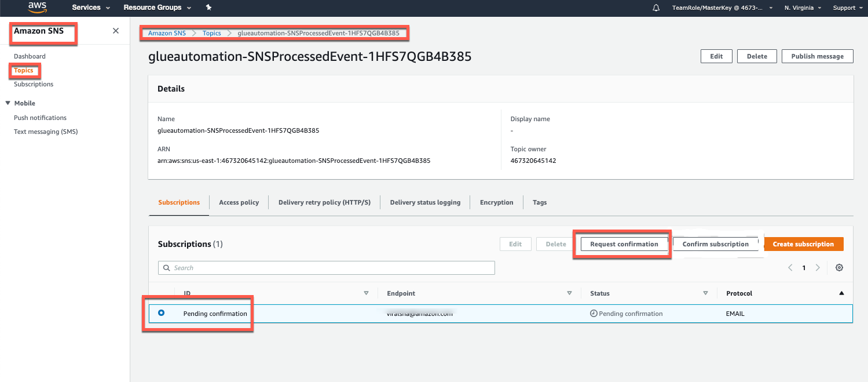Click the EMAIL protocol cell
This screenshot has height=382, width=868.
tap(735, 314)
